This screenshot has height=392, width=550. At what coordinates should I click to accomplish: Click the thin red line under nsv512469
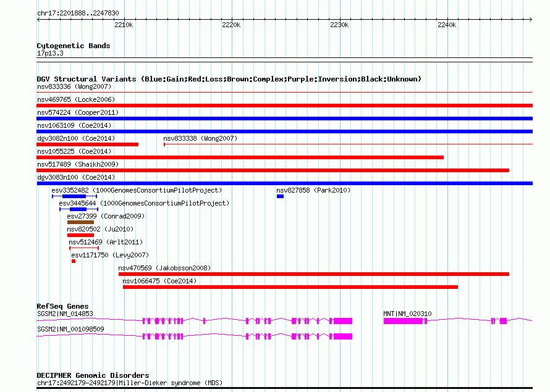tap(84, 248)
